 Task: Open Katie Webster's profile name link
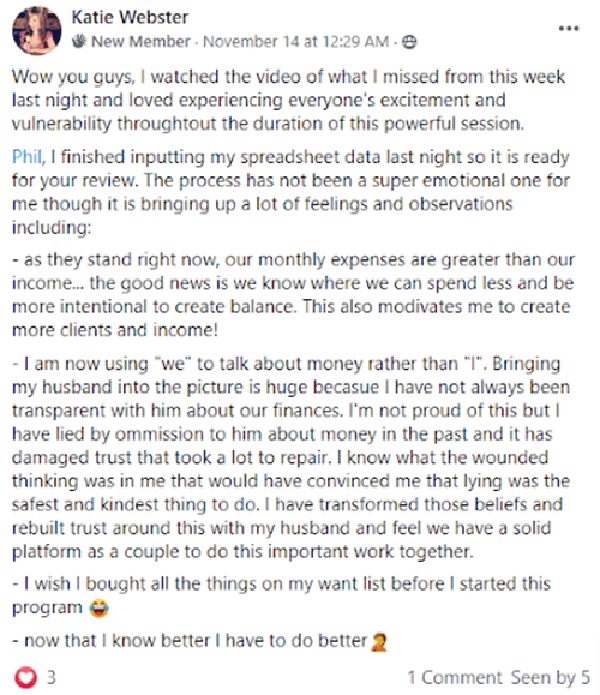point(130,17)
